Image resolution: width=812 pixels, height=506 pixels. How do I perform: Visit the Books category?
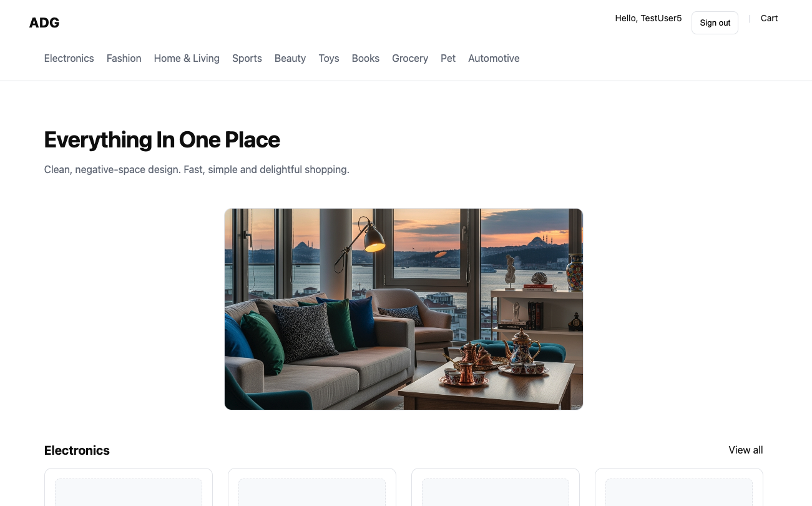(x=366, y=58)
